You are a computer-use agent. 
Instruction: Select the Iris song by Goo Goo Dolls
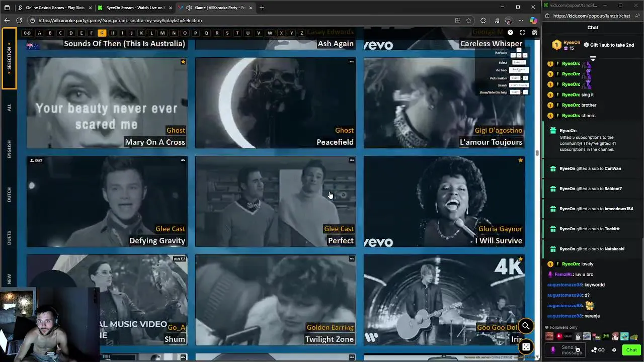pos(444,300)
